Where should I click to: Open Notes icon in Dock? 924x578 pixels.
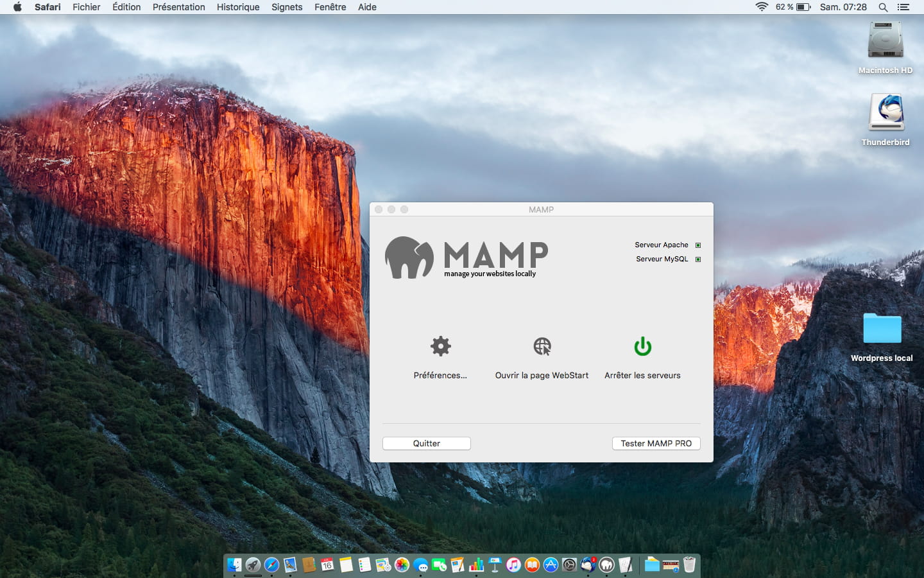click(346, 565)
